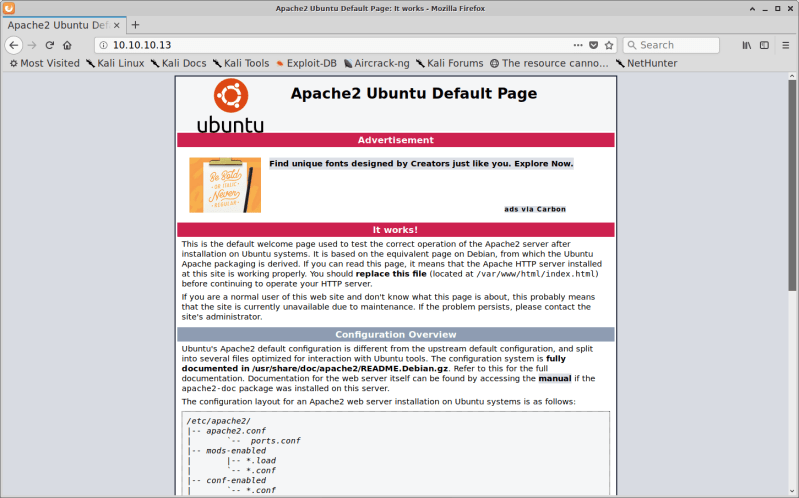The height and width of the screenshot is (498, 799).
Task: Click the Forward arrow button
Action: pyautogui.click(x=32, y=45)
